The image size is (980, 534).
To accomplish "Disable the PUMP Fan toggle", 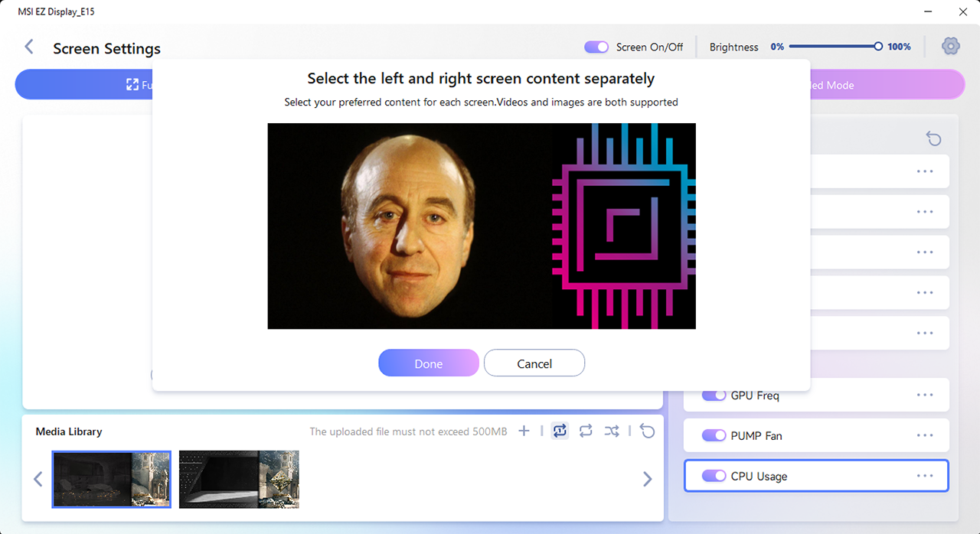I will pos(714,435).
